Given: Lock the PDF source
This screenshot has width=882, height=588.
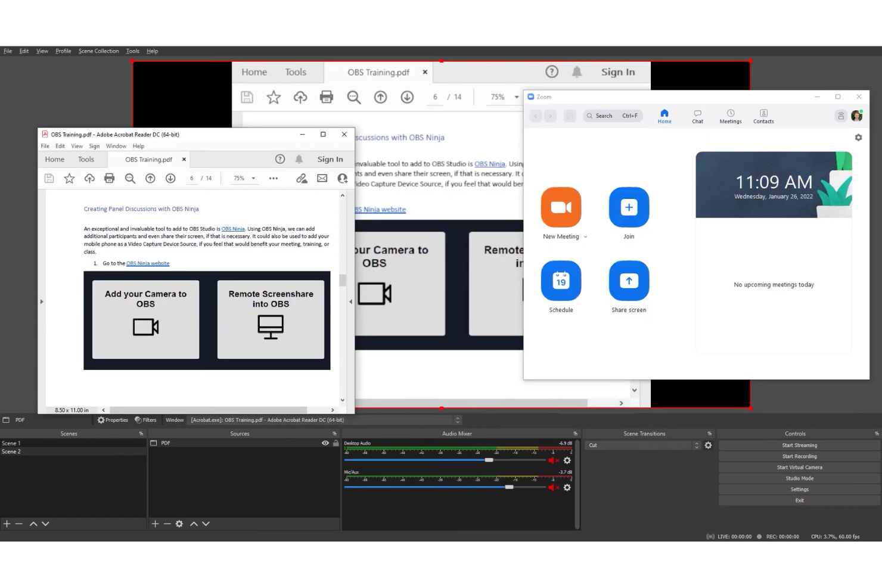Looking at the screenshot, I should pyautogui.click(x=336, y=443).
